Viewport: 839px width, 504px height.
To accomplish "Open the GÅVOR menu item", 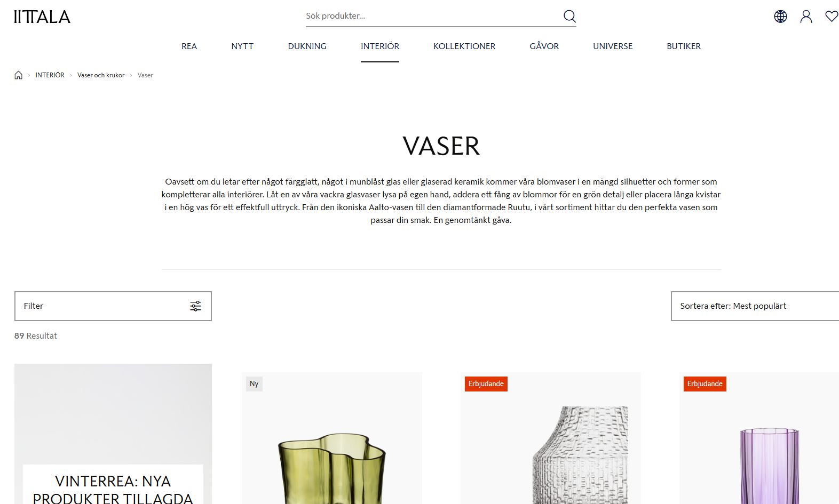I will pyautogui.click(x=544, y=46).
